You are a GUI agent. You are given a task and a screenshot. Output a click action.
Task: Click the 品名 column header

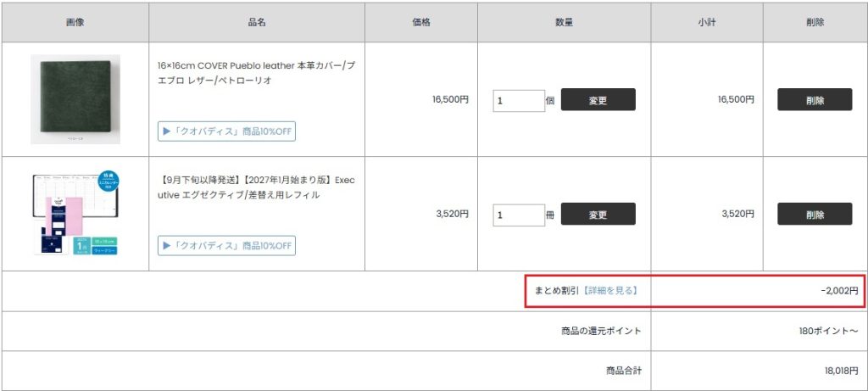coord(257,22)
